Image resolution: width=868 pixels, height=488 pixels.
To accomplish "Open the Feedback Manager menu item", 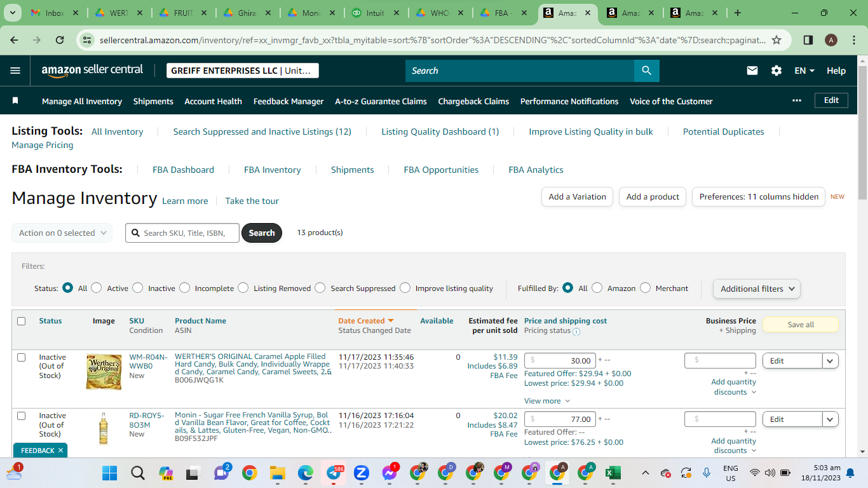I will coord(288,101).
